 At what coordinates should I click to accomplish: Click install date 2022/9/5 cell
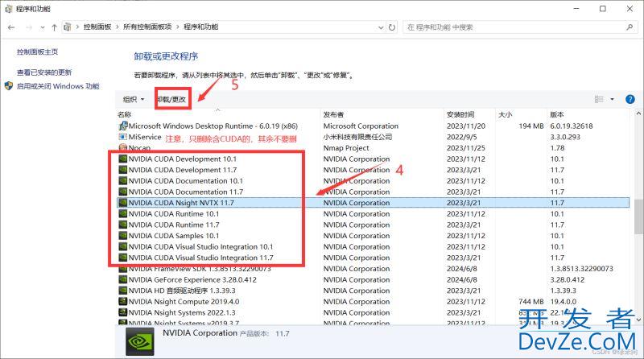click(x=461, y=137)
